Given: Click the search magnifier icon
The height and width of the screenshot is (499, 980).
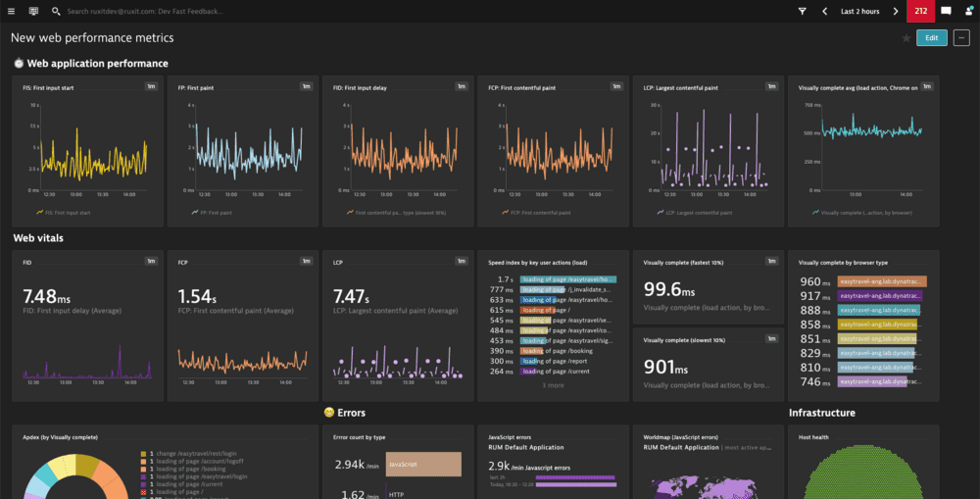Looking at the screenshot, I should [56, 11].
